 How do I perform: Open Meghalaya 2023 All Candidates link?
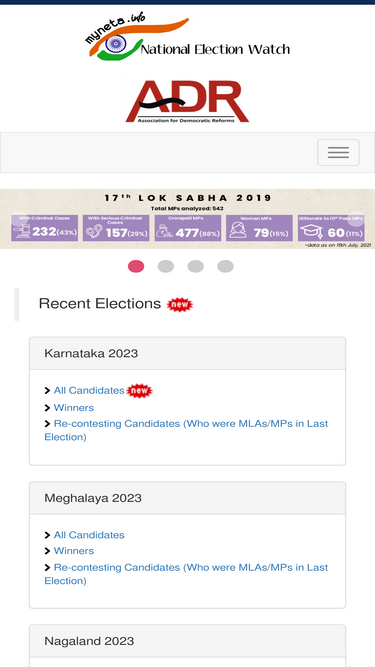89,535
